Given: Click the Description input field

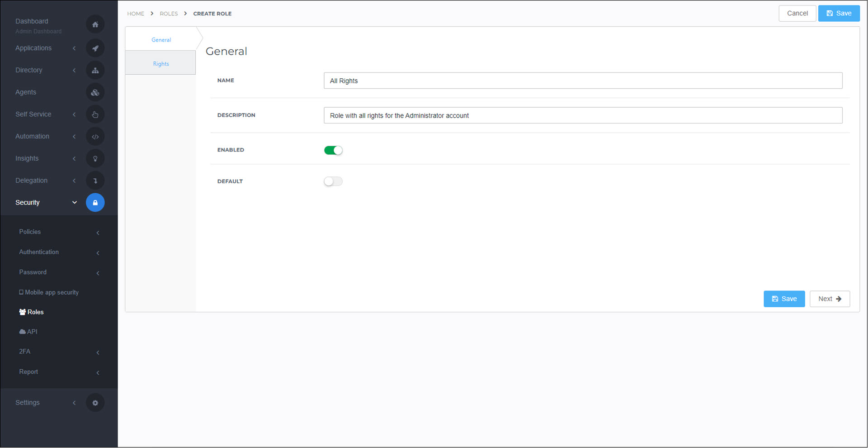Looking at the screenshot, I should point(583,115).
